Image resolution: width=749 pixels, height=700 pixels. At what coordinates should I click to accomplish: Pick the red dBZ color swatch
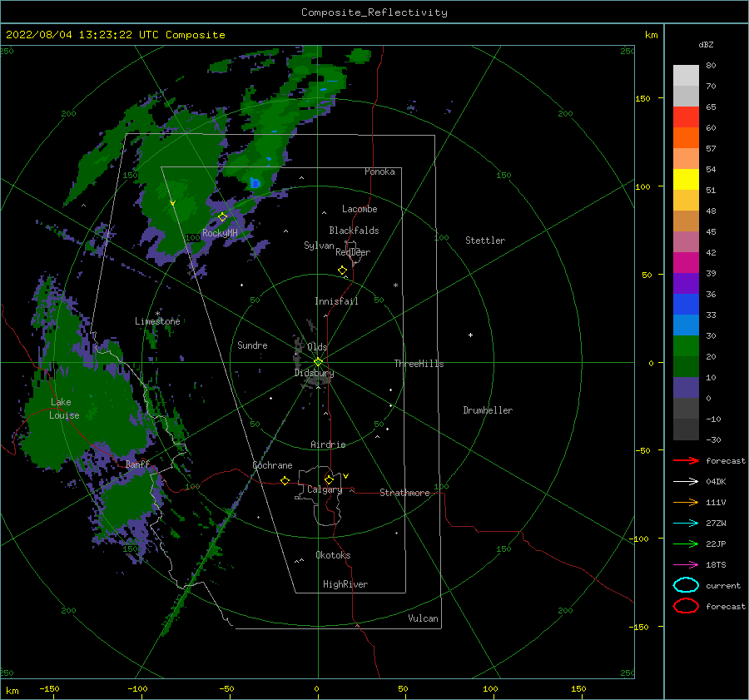(686, 117)
